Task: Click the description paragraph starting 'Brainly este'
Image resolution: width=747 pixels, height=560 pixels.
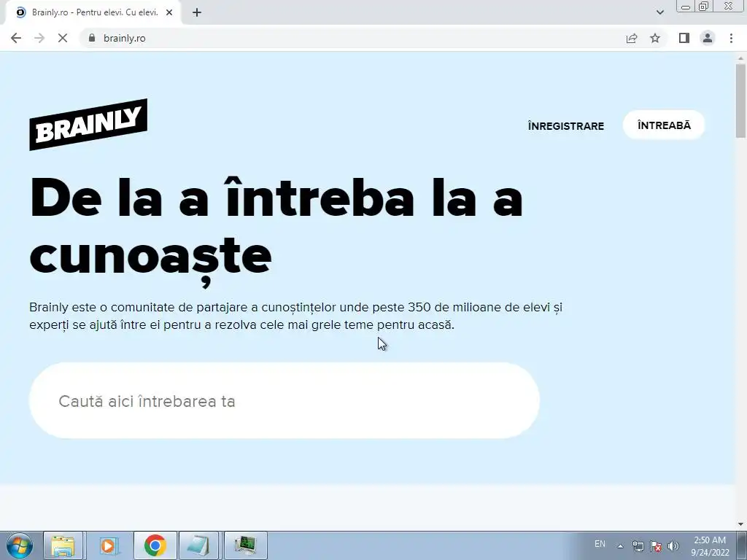Action: (296, 316)
